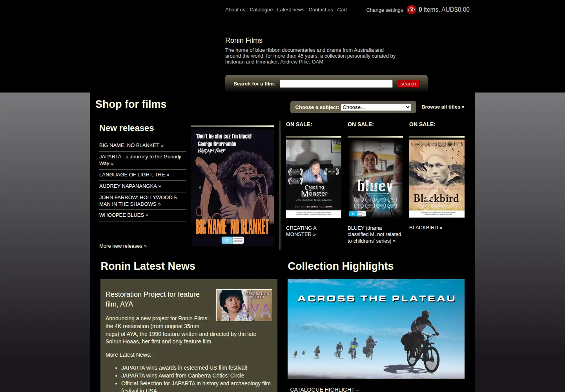Select LANGUAGE OF LIGHT, THE link
This screenshot has height=392, width=565.
(x=134, y=175)
